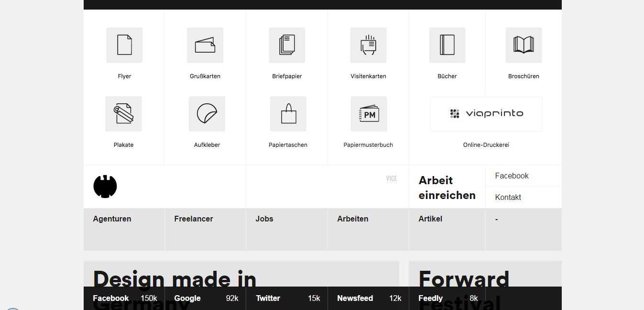Follow the Papiertaschen text link
Image resolution: width=644 pixels, height=310 pixels.
[x=288, y=145]
